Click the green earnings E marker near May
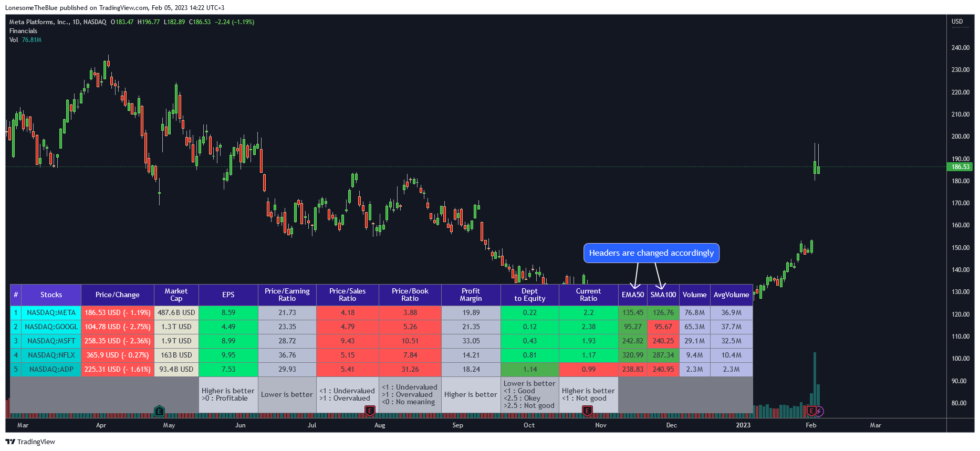Viewport: 980px width, 451px height. coord(159,411)
